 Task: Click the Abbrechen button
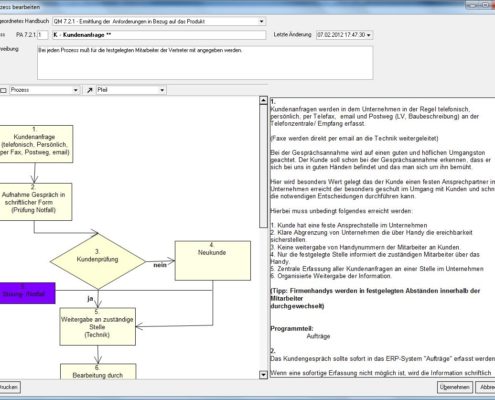(486, 387)
